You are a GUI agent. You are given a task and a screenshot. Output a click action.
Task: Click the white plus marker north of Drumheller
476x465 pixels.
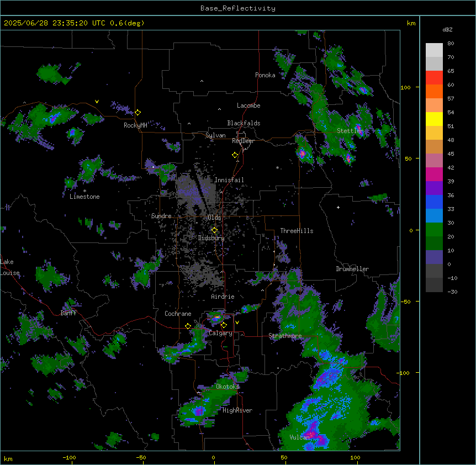[x=338, y=207]
